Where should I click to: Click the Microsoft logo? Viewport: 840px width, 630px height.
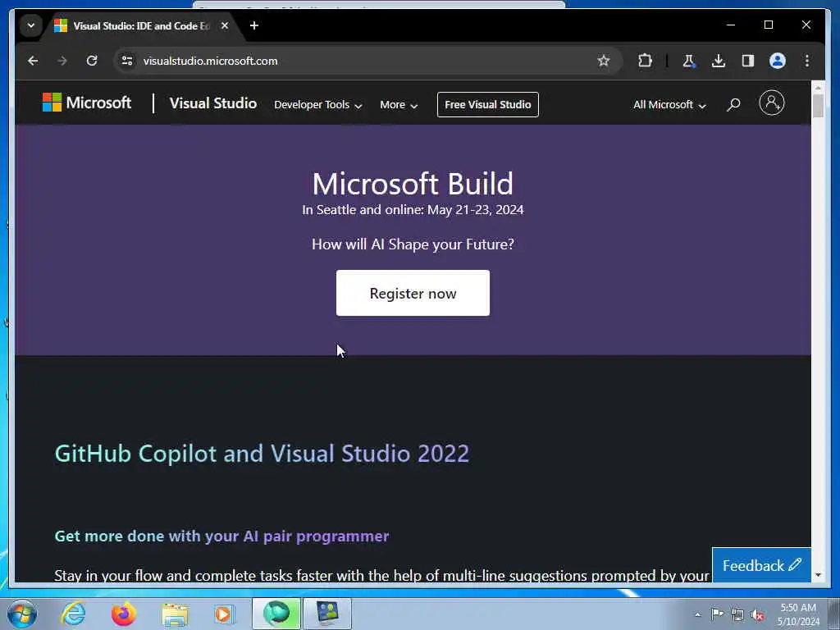click(87, 103)
